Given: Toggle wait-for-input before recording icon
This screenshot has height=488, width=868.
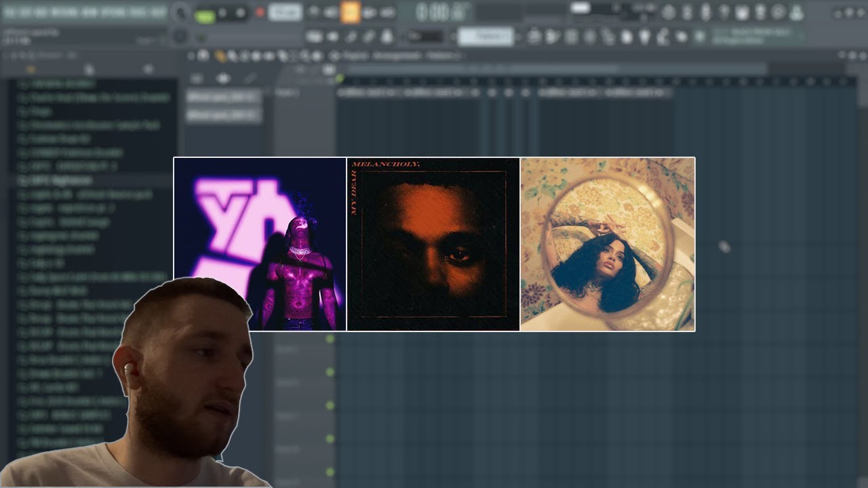Looking at the screenshot, I should coord(331,12).
